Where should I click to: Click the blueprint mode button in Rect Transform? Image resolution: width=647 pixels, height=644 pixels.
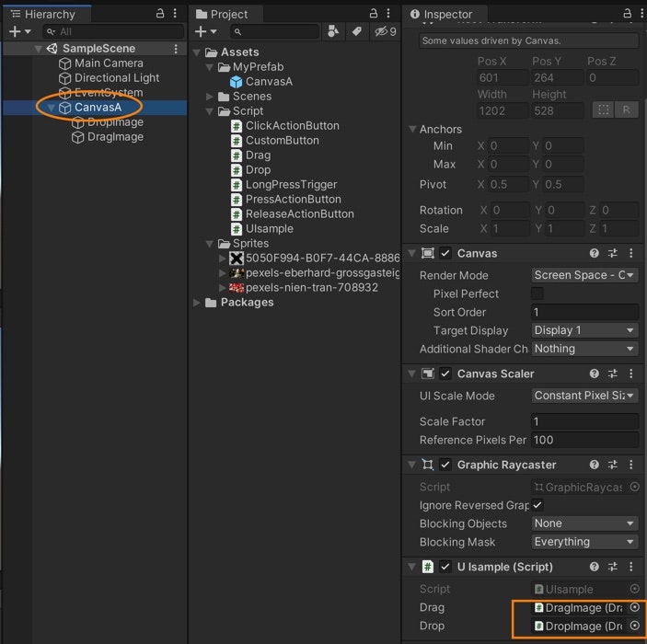coord(603,110)
